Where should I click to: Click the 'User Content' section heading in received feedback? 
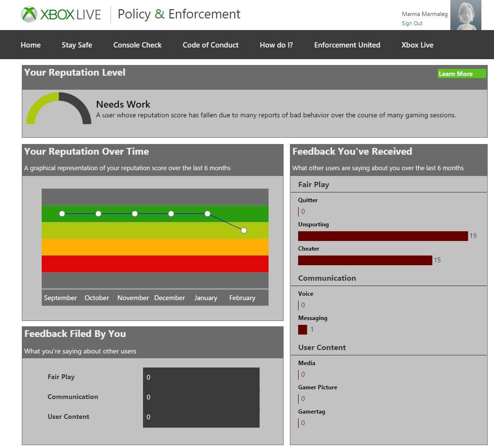(322, 348)
